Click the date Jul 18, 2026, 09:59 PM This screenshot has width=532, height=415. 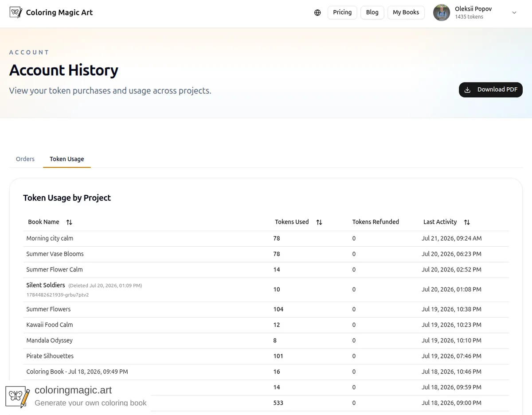(x=451, y=387)
